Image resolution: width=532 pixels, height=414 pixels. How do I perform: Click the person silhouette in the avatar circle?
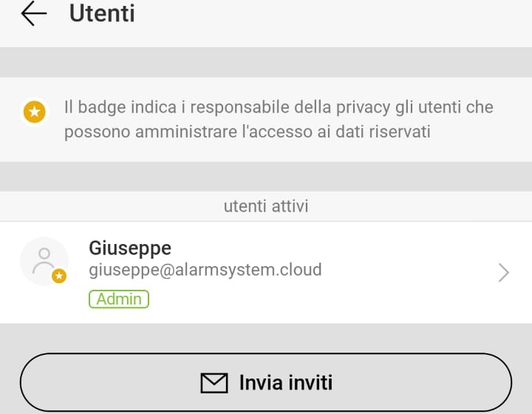click(44, 258)
